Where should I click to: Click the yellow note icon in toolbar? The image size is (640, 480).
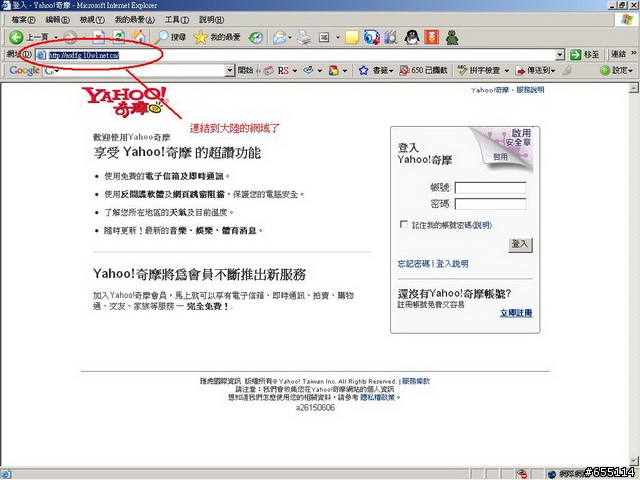tap(352, 38)
